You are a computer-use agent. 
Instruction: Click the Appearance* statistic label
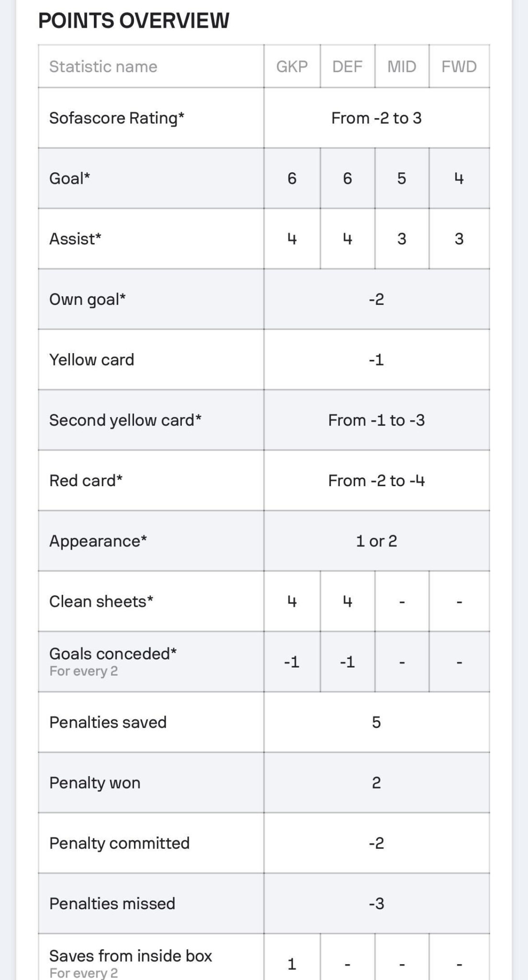point(98,541)
